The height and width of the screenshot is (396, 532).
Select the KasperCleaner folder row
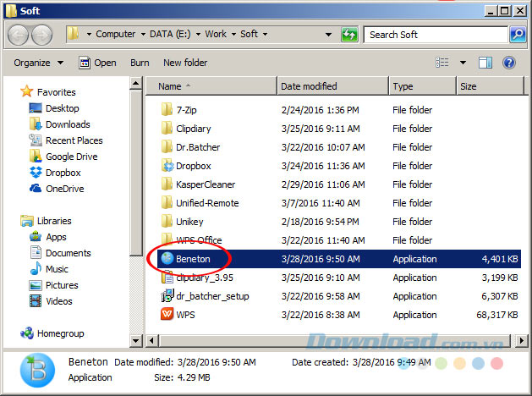click(x=338, y=184)
